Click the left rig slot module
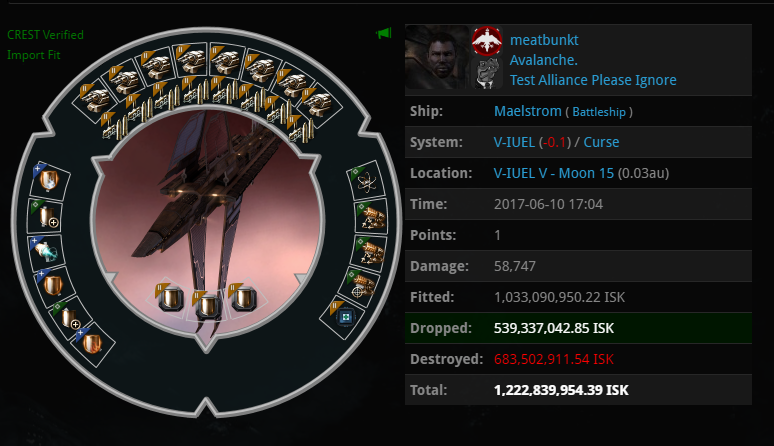 click(x=170, y=298)
